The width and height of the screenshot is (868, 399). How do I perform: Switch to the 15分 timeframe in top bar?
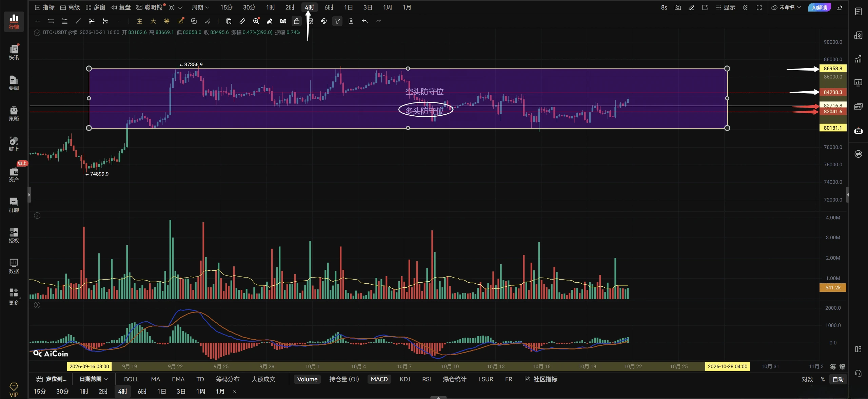coord(226,7)
